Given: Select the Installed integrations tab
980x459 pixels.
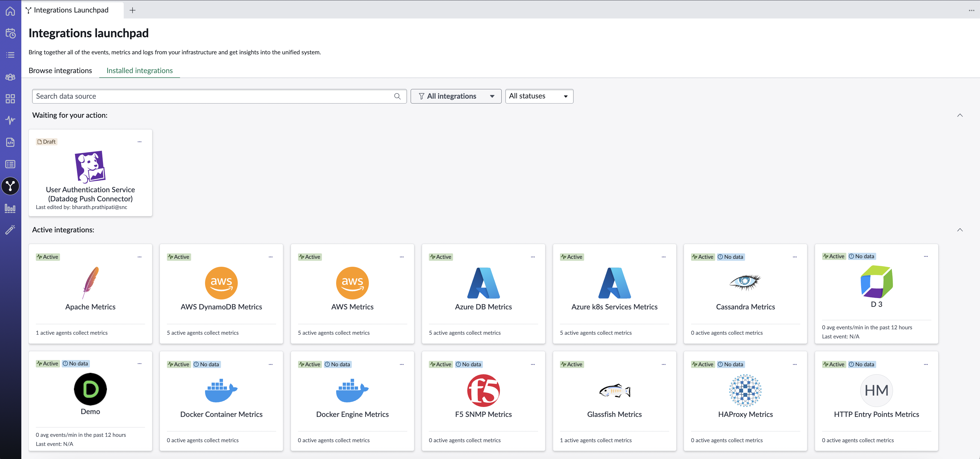Looking at the screenshot, I should tap(140, 71).
